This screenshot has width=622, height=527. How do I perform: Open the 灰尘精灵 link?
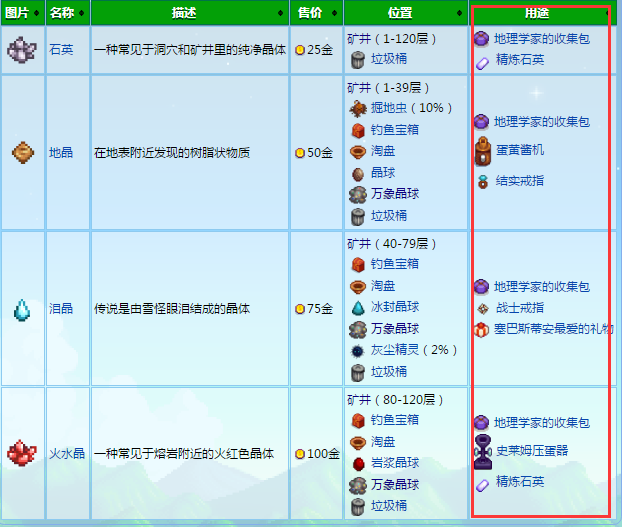[x=395, y=350]
